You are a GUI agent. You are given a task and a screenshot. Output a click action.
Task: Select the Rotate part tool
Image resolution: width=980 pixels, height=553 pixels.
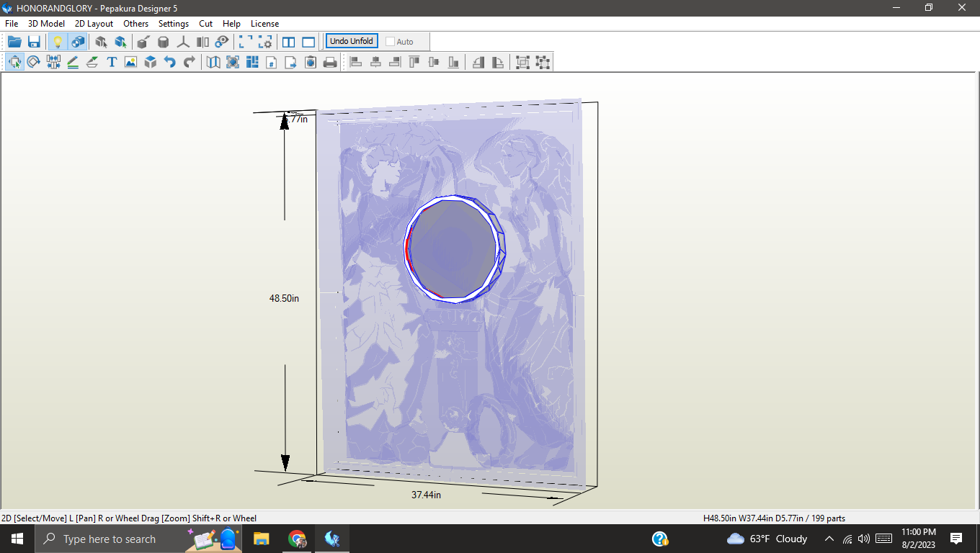coord(33,62)
